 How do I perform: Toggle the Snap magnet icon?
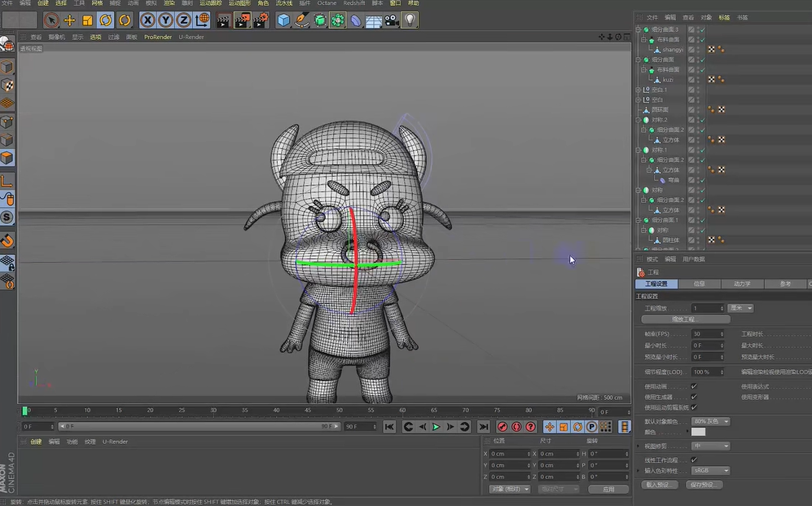(x=7, y=241)
